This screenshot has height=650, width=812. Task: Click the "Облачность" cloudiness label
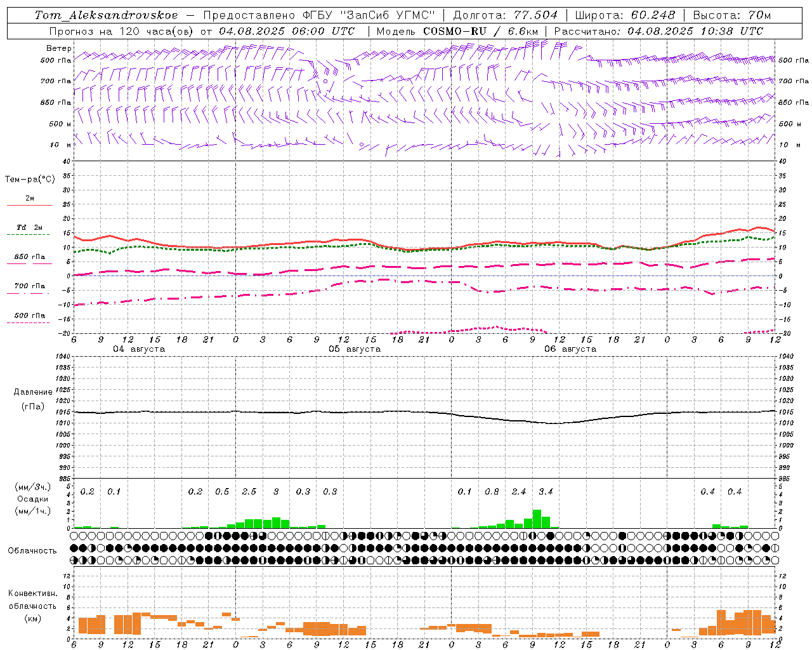point(32,550)
